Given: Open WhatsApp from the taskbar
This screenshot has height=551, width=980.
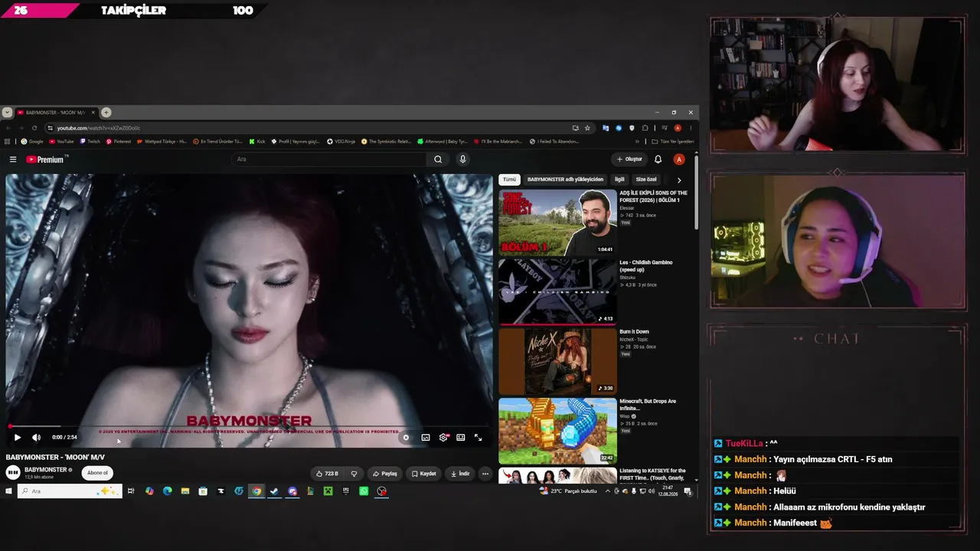Looking at the screenshot, I should click(364, 491).
